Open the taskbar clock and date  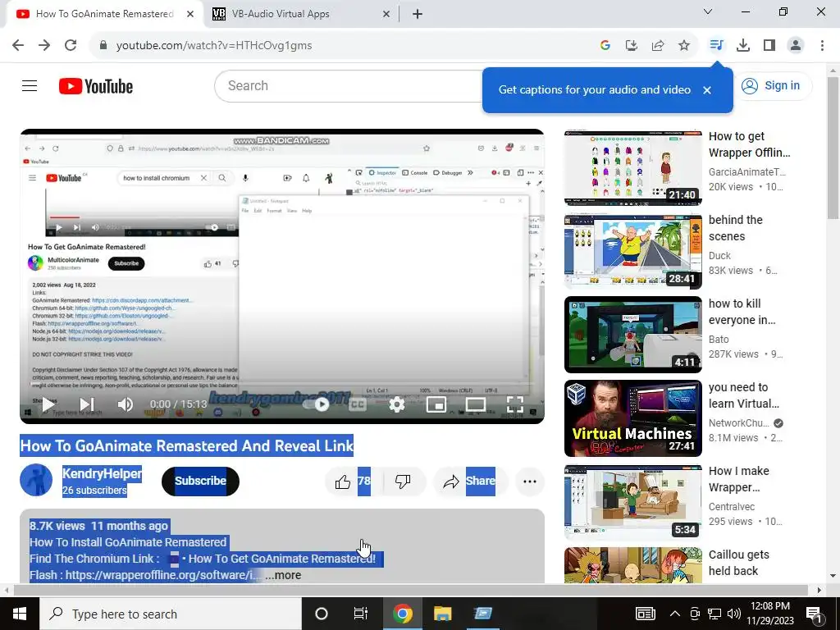pyautogui.click(x=770, y=614)
